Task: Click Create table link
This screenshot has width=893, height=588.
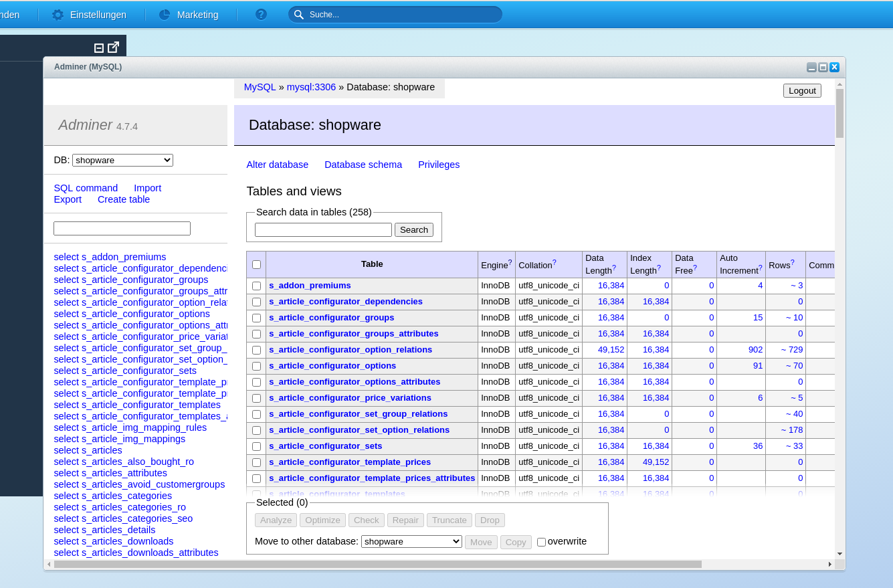Action: (124, 199)
